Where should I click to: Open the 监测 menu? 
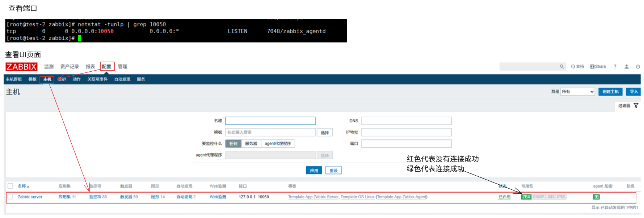[x=49, y=67]
